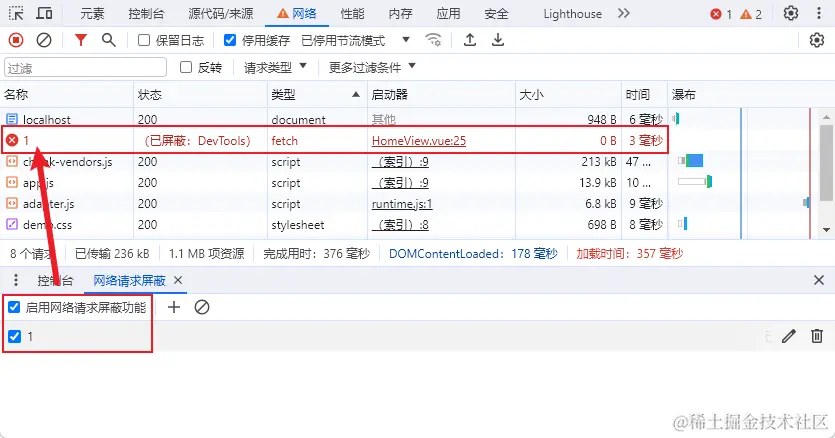Viewport: 835px width, 438px height.
Task: Click app.js waterfall bar
Action: coord(695,182)
